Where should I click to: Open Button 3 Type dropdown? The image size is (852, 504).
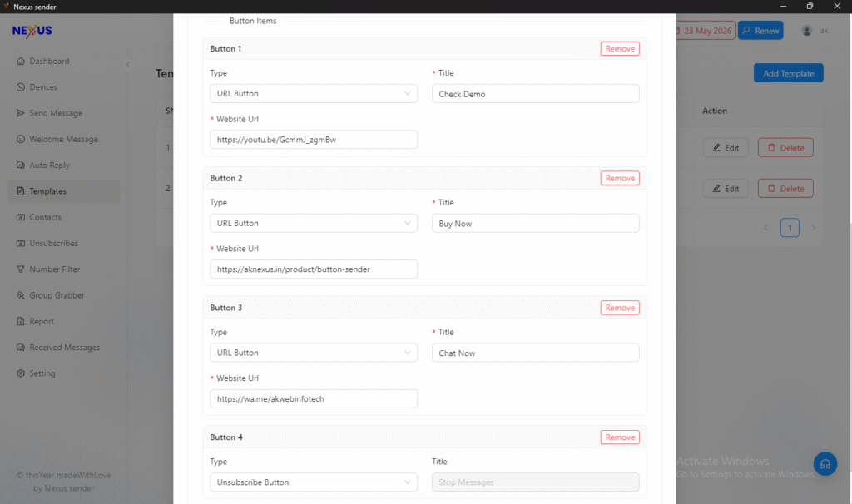314,353
